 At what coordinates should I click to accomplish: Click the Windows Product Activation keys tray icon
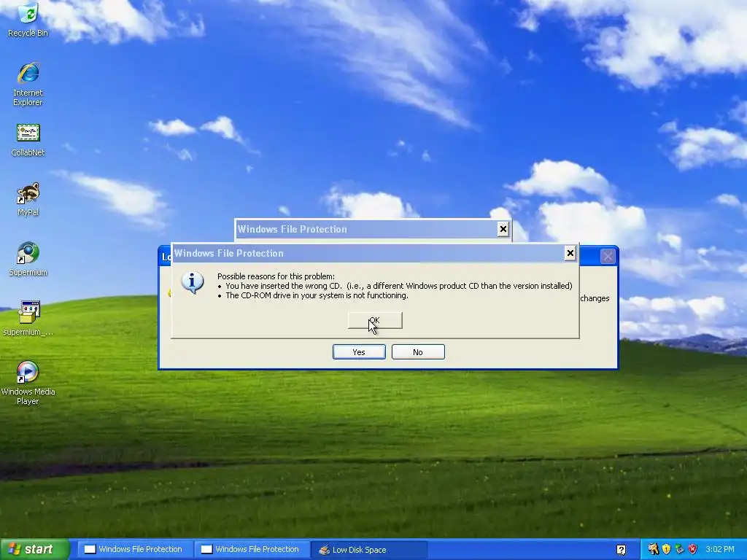point(653,549)
